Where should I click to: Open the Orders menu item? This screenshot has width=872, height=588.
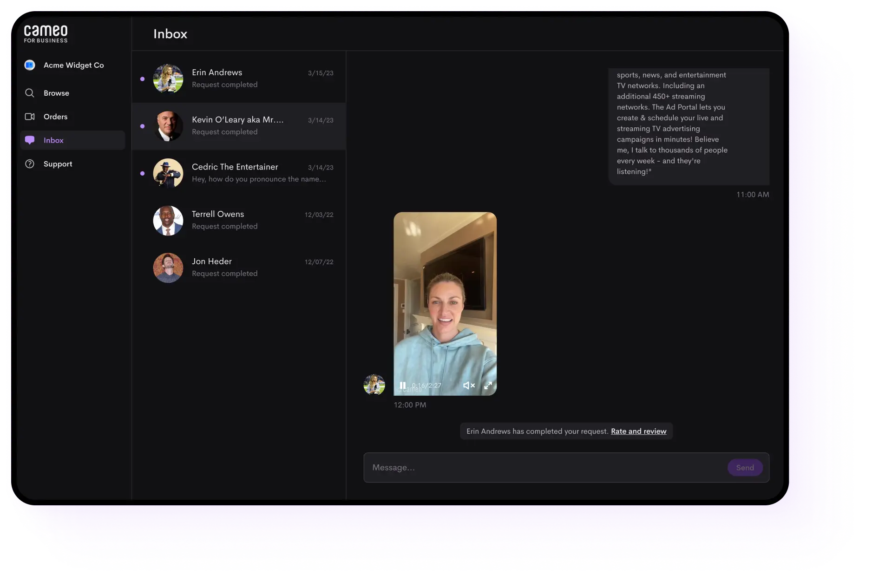click(x=72, y=117)
